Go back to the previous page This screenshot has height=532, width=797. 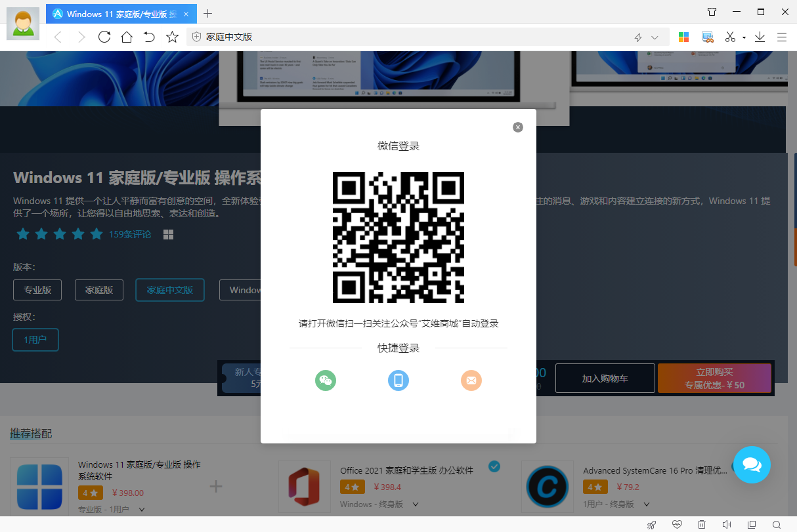58,37
